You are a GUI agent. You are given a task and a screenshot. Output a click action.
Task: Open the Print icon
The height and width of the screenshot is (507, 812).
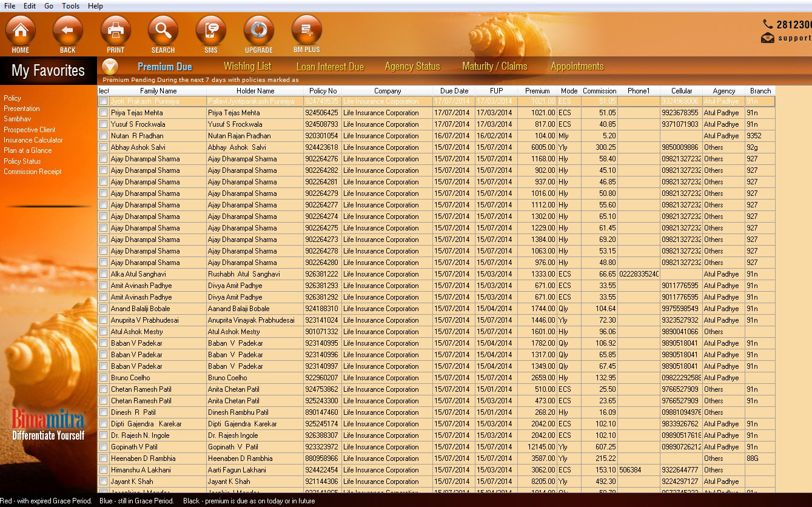click(x=115, y=30)
